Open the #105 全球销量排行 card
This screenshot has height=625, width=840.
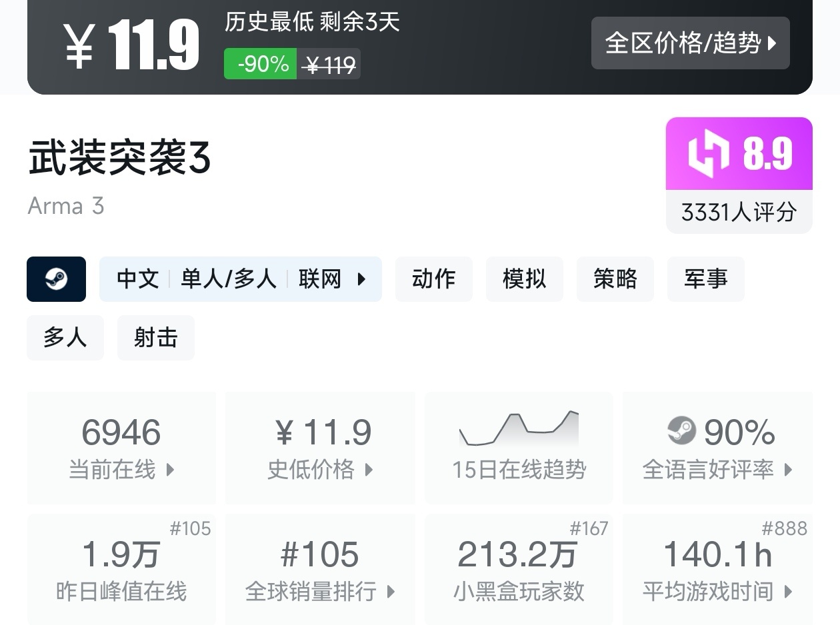[x=320, y=569]
